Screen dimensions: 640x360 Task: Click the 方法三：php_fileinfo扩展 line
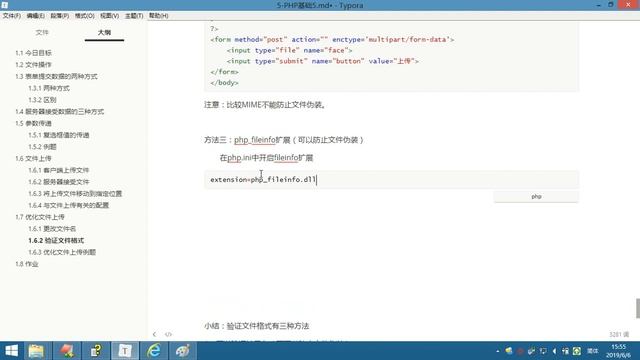coord(284,140)
